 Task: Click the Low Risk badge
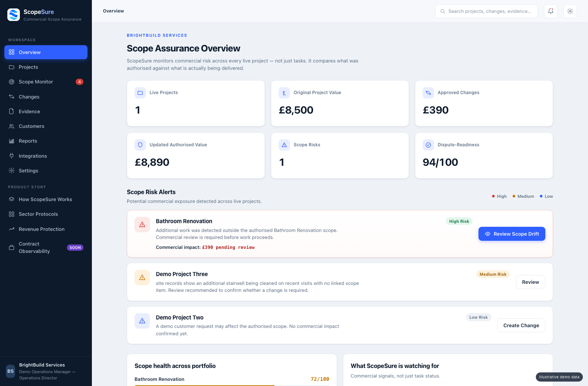pos(478,317)
